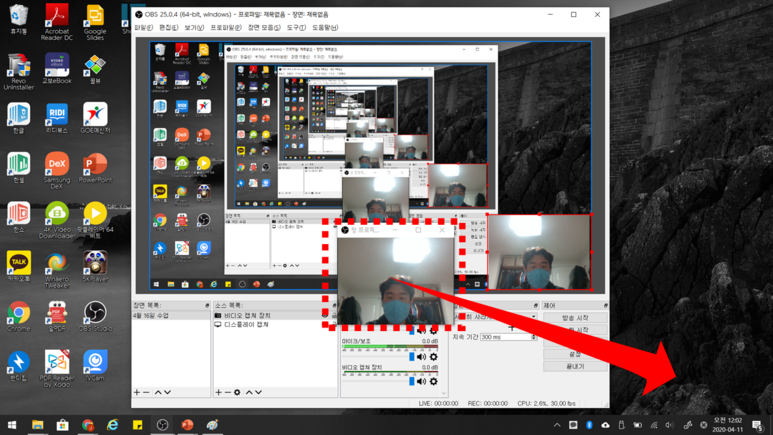Viewport: 773px width, 435px height.
Task: Open Google Slides desktop shortcut
Action: [x=95, y=22]
